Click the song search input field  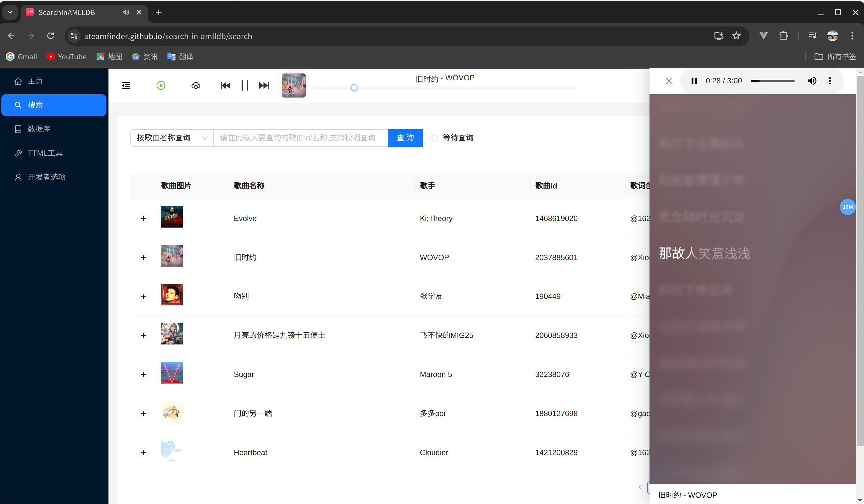click(x=300, y=138)
